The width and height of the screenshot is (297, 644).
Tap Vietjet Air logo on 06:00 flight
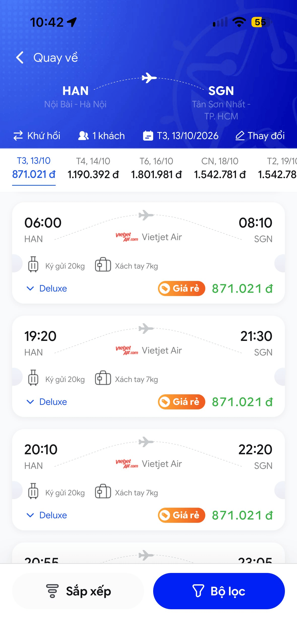click(127, 237)
